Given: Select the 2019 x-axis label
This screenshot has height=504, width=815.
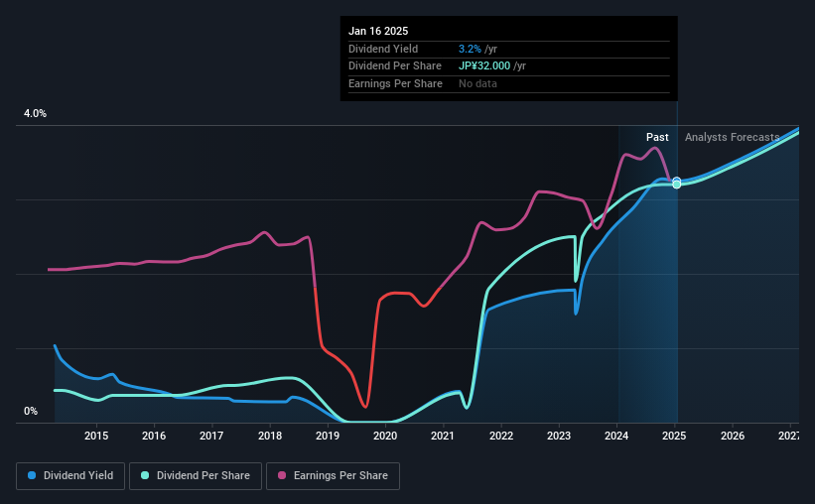Looking at the screenshot, I should (328, 436).
